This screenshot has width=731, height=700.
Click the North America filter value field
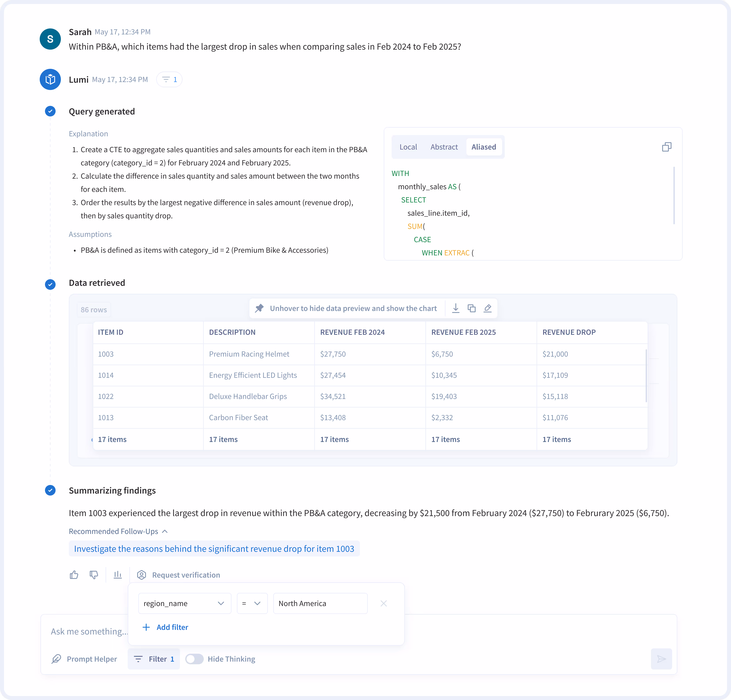(320, 603)
